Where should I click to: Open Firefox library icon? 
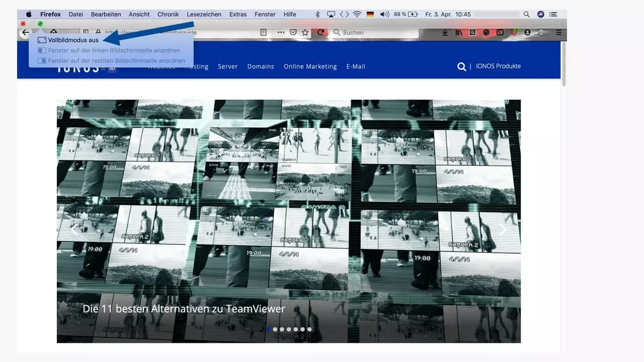tap(459, 33)
